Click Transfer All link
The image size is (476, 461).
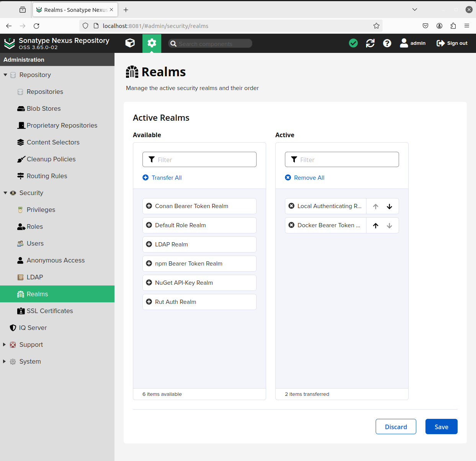click(162, 178)
